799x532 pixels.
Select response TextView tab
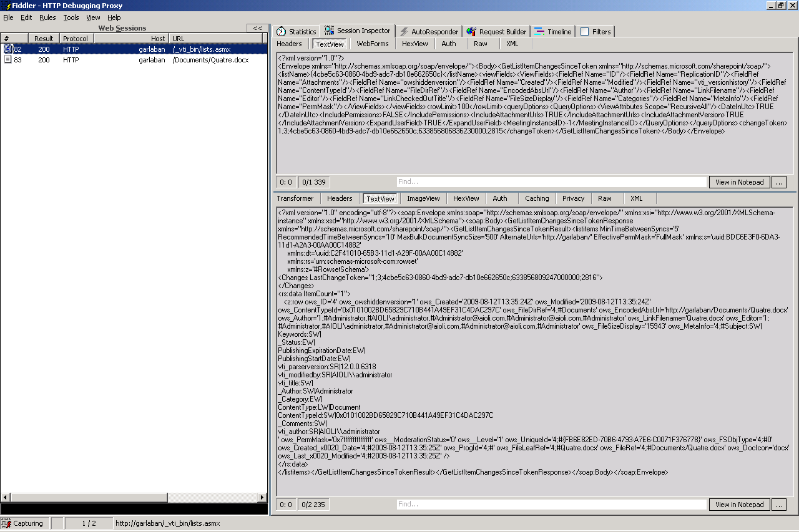[381, 199]
